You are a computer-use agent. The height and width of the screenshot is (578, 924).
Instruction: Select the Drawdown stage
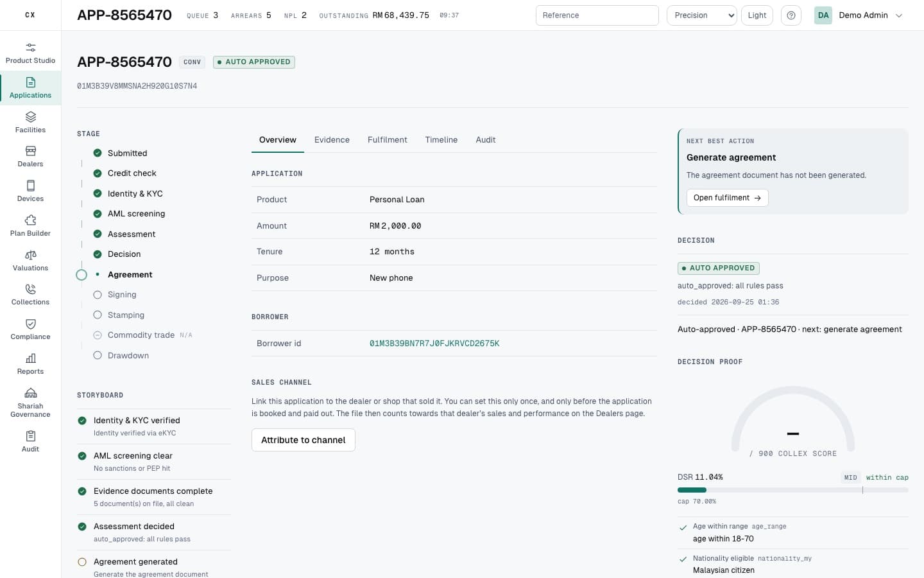tap(128, 356)
